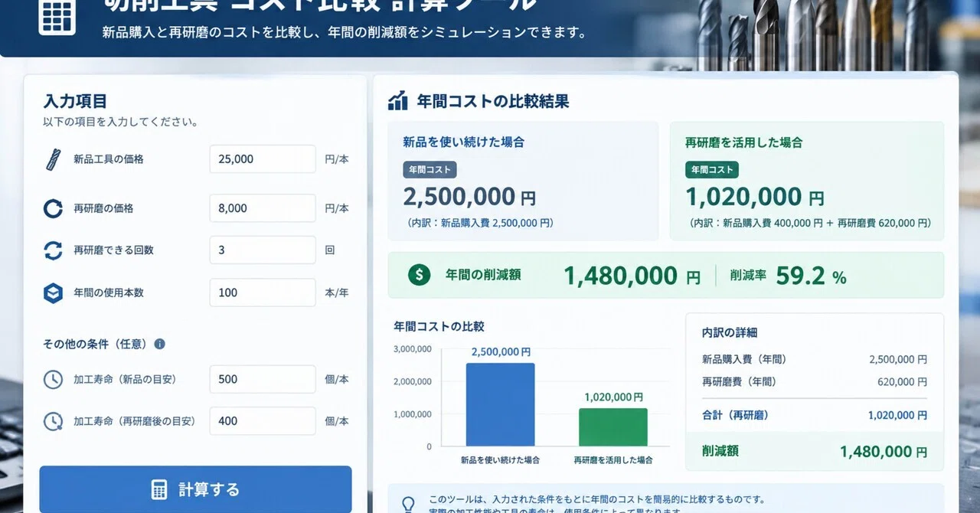Click the 年間コスト badge under 再研磨を活用した場合
The image size is (980, 513).
(712, 170)
